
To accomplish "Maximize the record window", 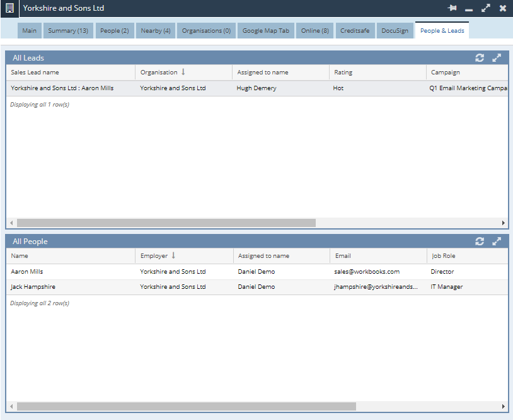I will click(486, 8).
